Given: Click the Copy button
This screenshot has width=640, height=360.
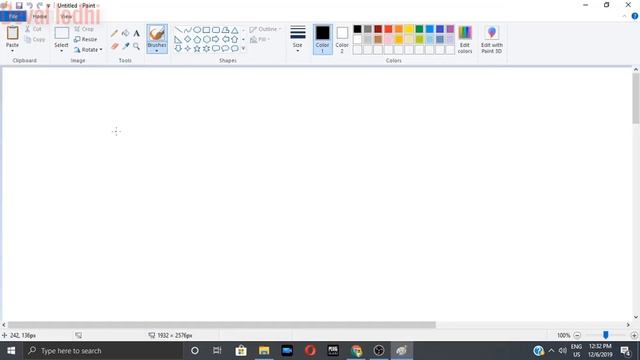Looking at the screenshot, I should coord(35,40).
